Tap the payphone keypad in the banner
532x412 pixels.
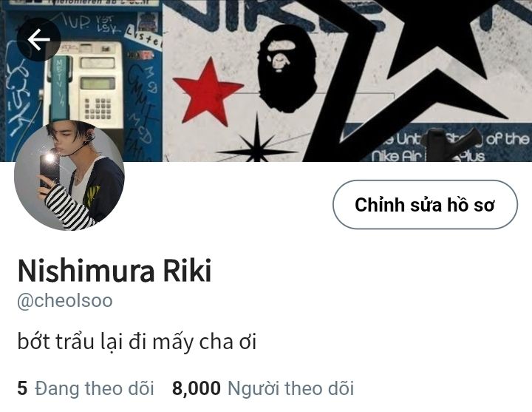click(98, 108)
